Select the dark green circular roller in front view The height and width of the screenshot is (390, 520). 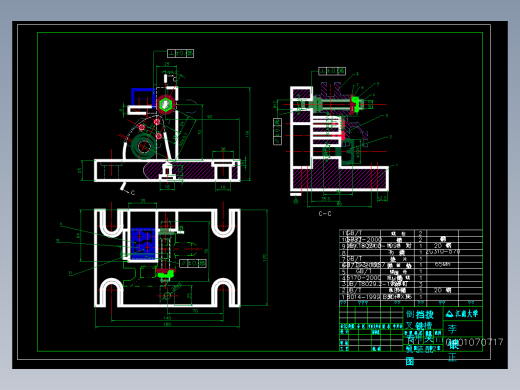[144, 146]
